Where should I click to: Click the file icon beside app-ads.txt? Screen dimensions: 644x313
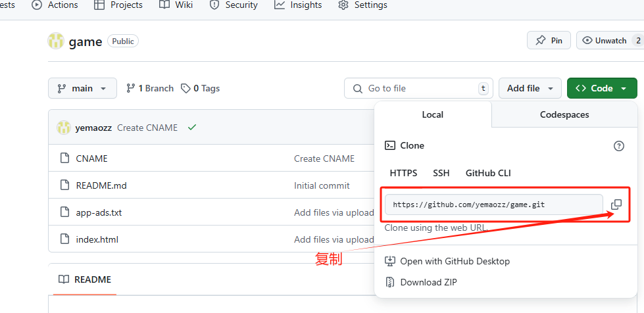coord(64,212)
